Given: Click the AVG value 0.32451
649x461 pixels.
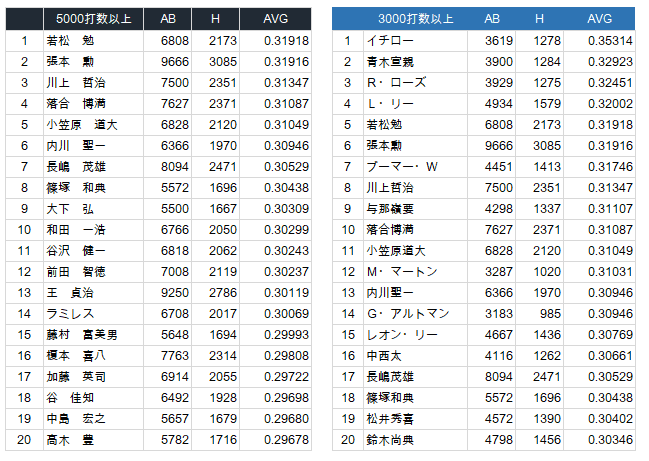Looking at the screenshot, I should [610, 83].
